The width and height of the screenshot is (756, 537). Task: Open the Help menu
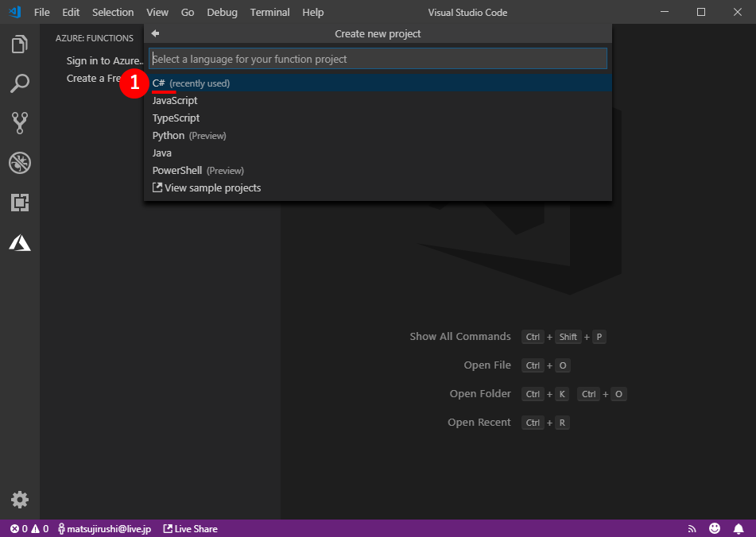pyautogui.click(x=313, y=12)
